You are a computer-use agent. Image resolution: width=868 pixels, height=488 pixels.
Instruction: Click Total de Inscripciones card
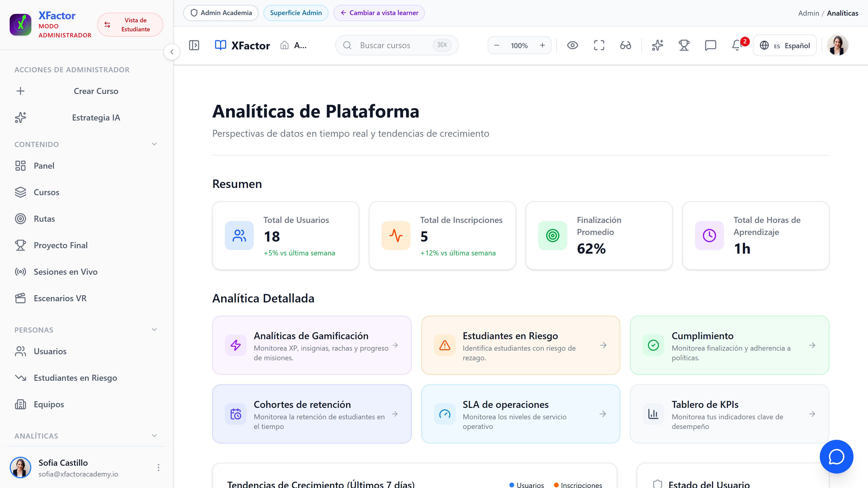[442, 235]
